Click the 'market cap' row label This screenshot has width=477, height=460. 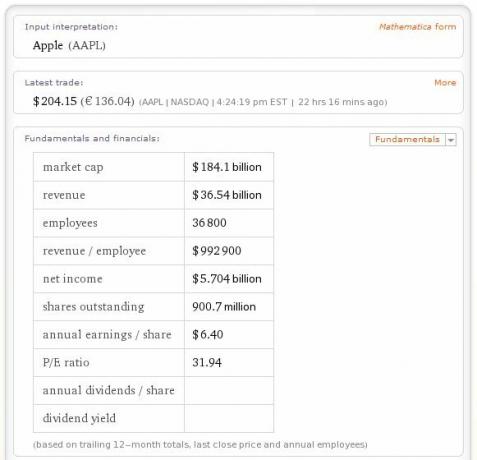73,167
